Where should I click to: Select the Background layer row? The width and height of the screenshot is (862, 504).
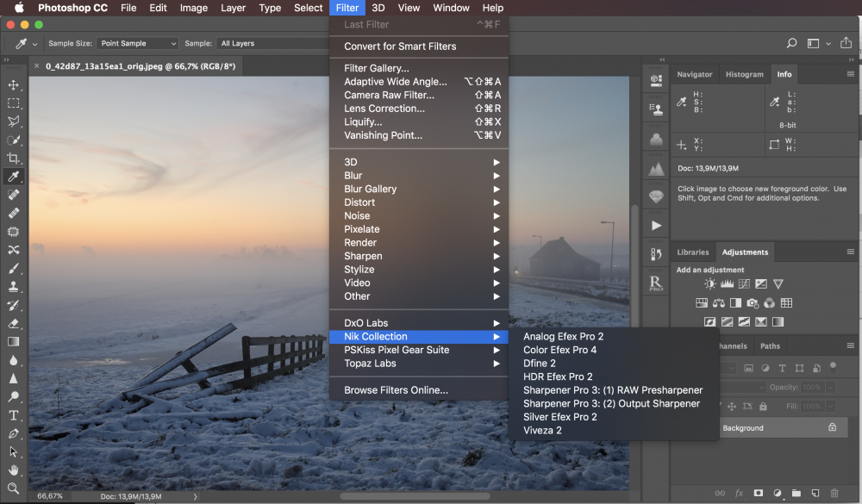(x=782, y=427)
